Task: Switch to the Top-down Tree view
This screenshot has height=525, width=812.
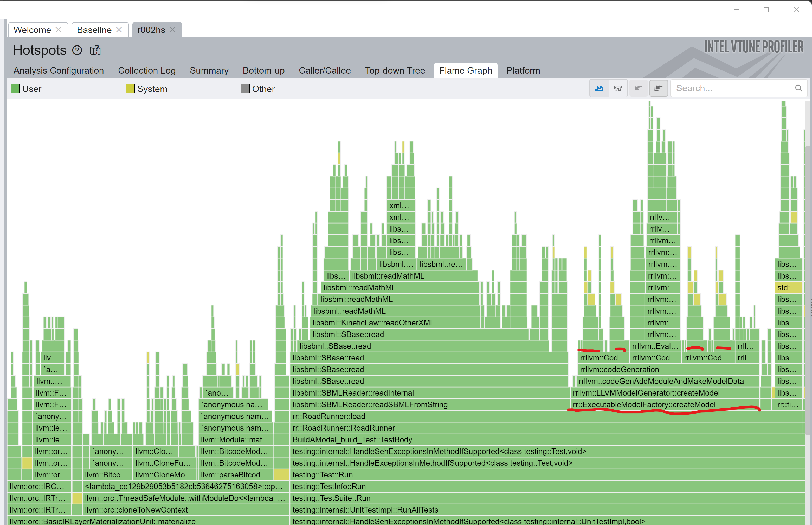Action: (395, 71)
